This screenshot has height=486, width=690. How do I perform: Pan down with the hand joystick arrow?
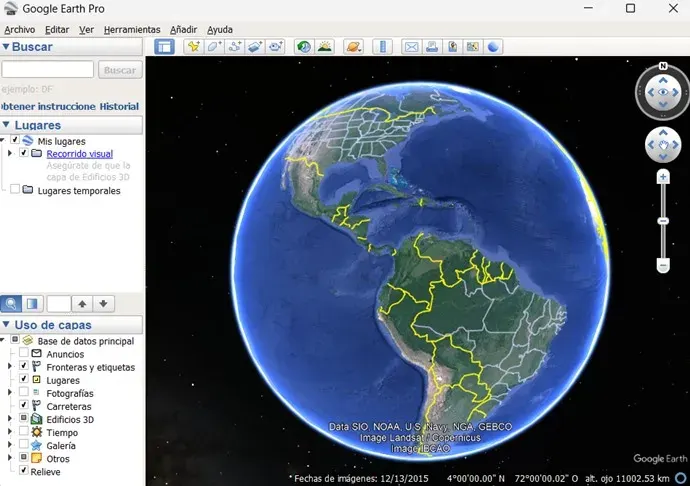coord(663,157)
